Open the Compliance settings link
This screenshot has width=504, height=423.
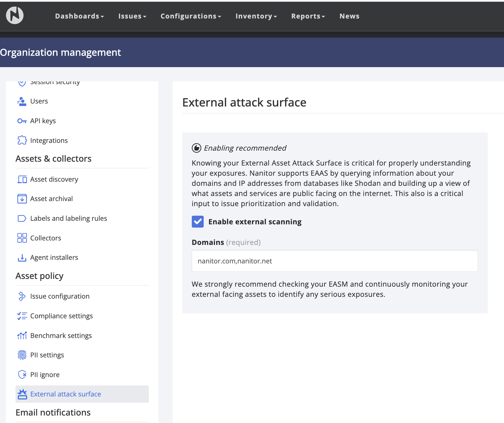coord(61,316)
